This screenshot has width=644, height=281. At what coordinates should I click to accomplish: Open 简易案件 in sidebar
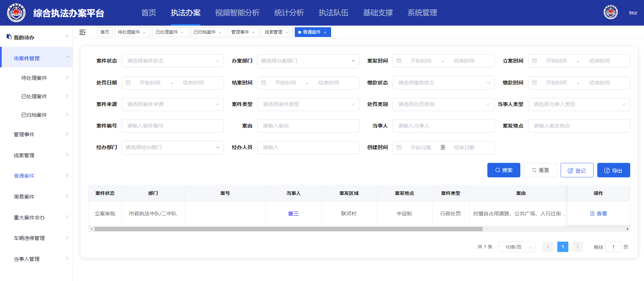(36, 197)
